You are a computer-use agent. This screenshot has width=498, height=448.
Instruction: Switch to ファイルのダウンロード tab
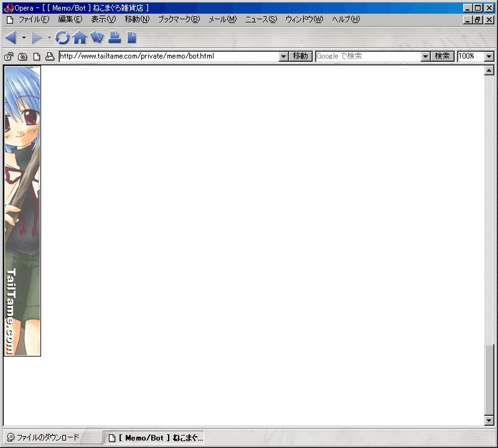pyautogui.click(x=53, y=437)
